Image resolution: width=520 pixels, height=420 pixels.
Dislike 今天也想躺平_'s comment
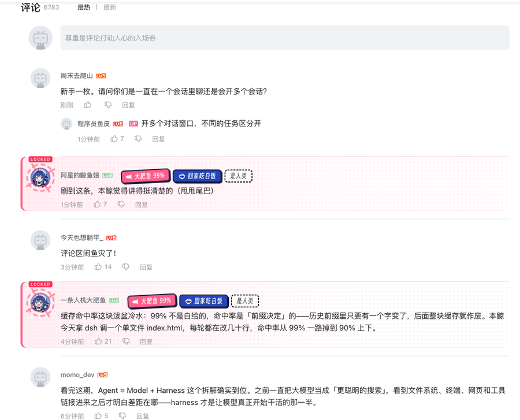(x=126, y=267)
